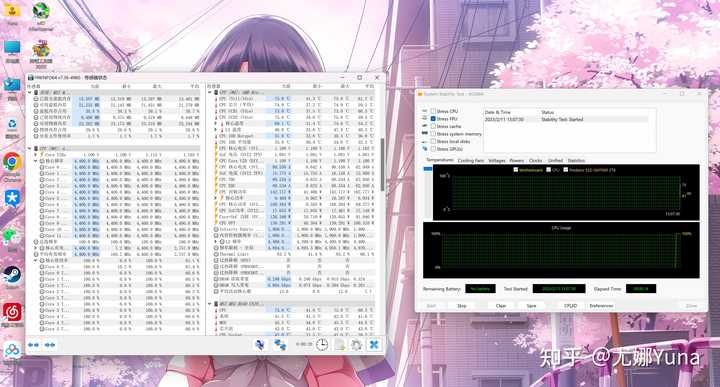Switch to the Cooling Fans tab

pyautogui.click(x=471, y=160)
